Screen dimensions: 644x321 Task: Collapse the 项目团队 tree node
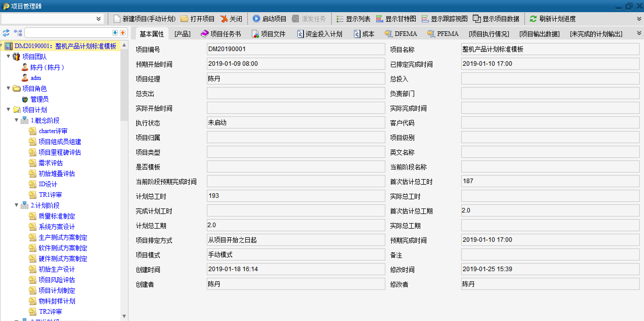(8, 56)
